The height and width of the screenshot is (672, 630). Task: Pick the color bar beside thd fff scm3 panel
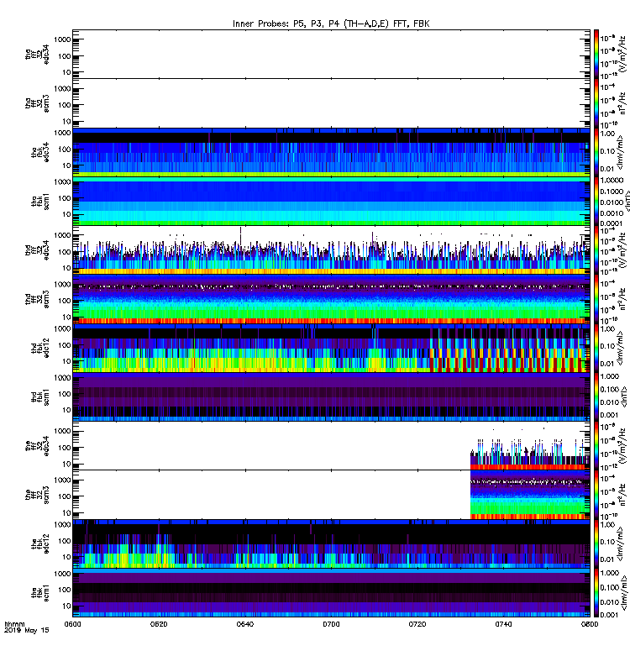tap(596, 299)
